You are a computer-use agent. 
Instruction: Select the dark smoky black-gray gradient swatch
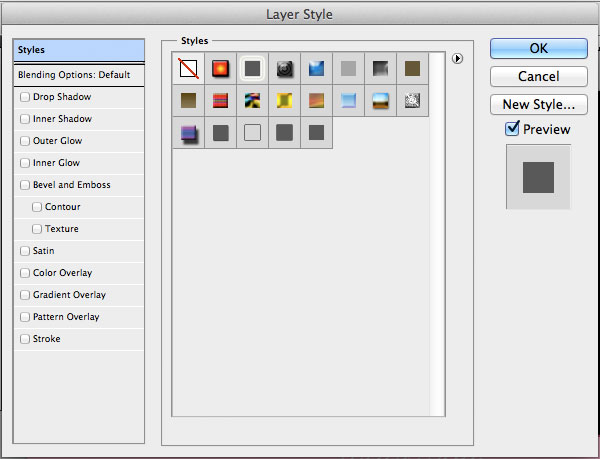(381, 68)
